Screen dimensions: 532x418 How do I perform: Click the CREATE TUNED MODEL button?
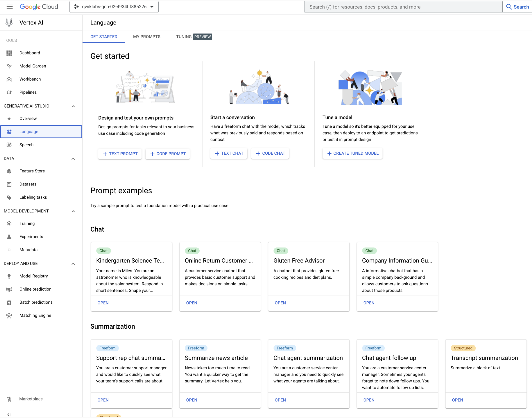pos(353,153)
